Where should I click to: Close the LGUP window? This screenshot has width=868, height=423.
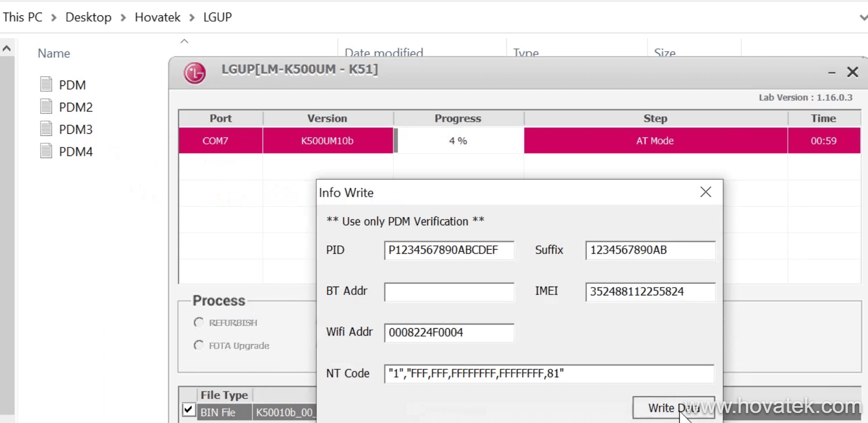pos(853,72)
